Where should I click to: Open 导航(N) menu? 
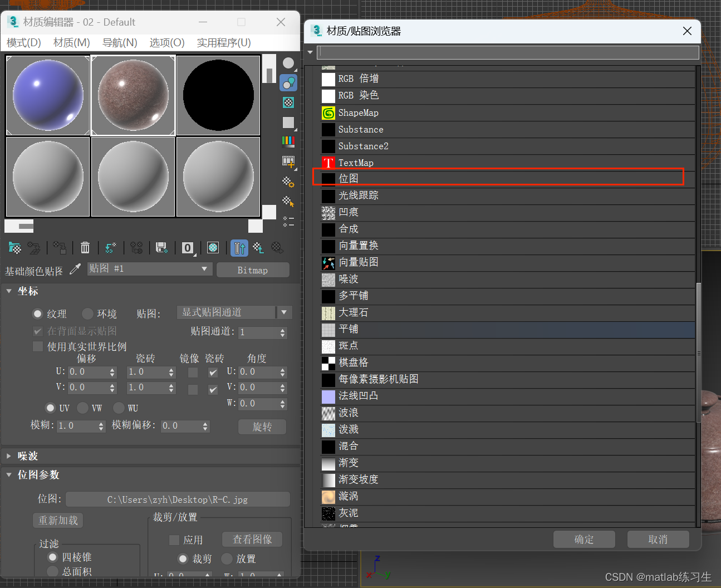point(120,43)
